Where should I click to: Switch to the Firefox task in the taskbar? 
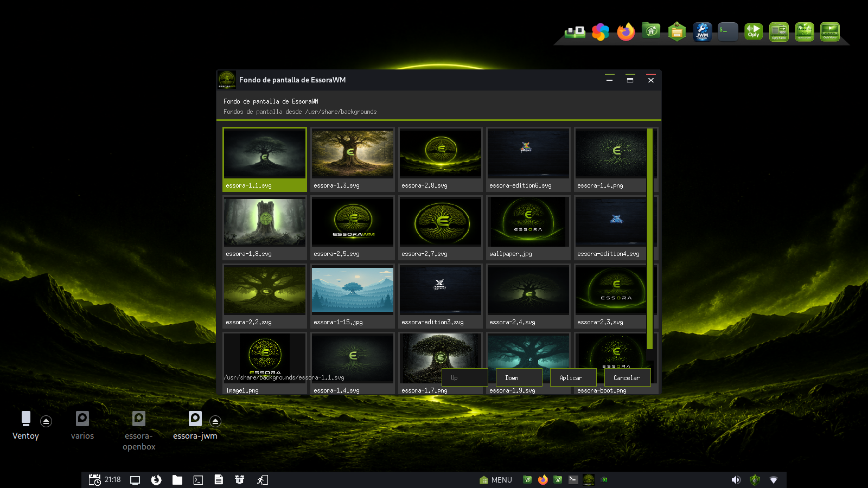pos(542,480)
